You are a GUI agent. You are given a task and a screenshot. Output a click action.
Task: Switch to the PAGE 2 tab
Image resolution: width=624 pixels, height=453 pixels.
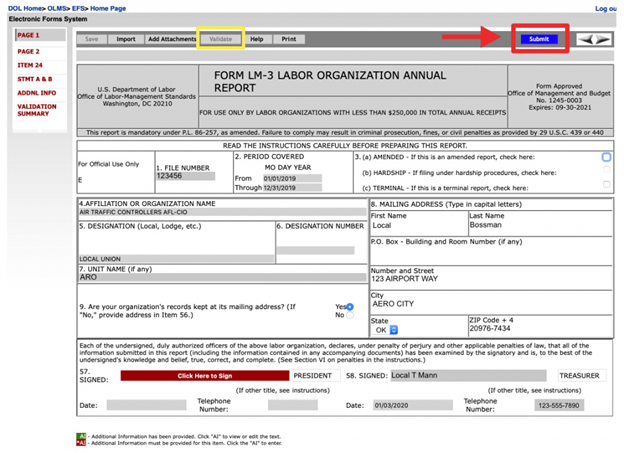(x=28, y=51)
